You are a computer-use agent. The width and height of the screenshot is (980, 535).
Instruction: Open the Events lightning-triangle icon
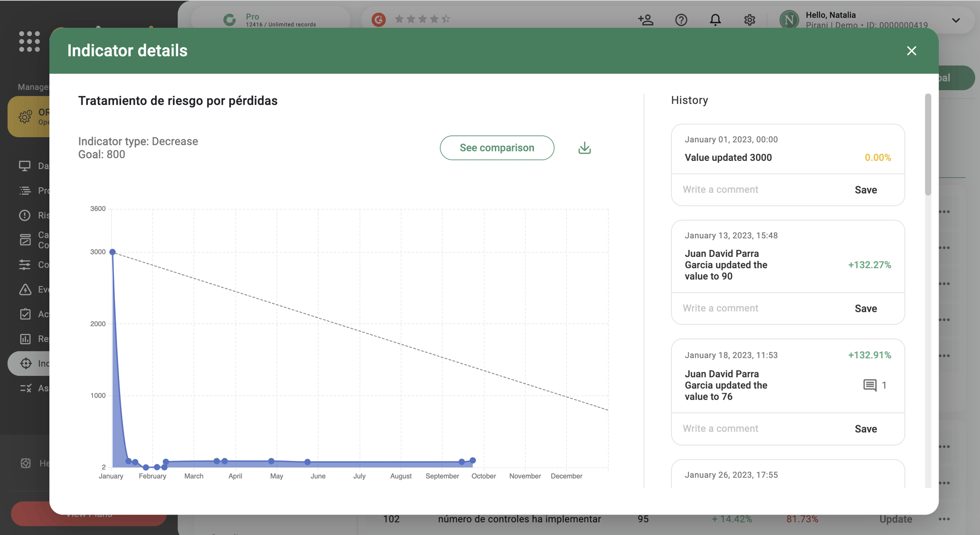(x=26, y=289)
